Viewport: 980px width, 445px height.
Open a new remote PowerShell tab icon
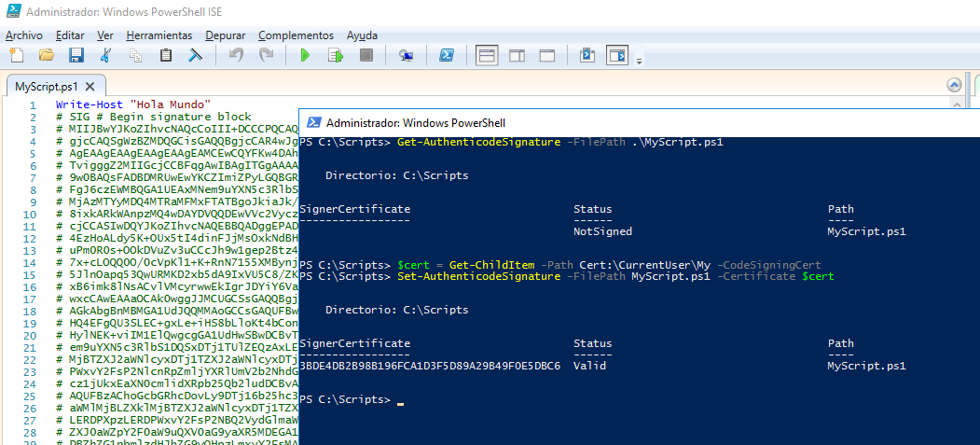pos(407,55)
